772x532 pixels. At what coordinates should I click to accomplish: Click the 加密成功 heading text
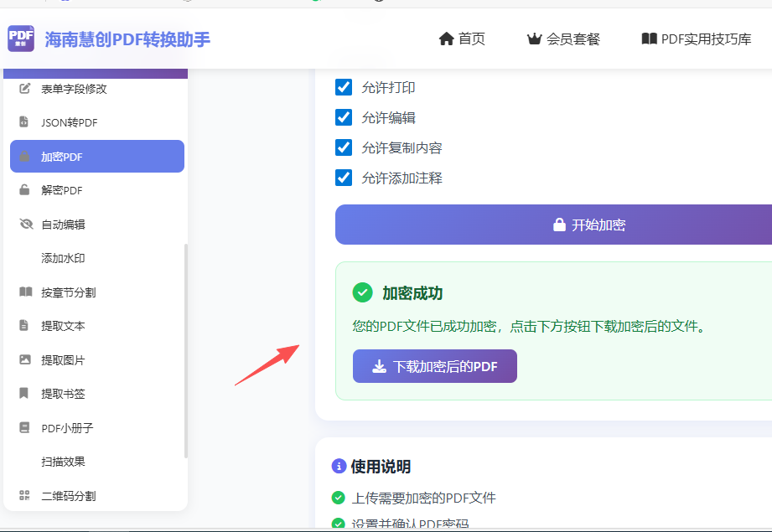412,293
